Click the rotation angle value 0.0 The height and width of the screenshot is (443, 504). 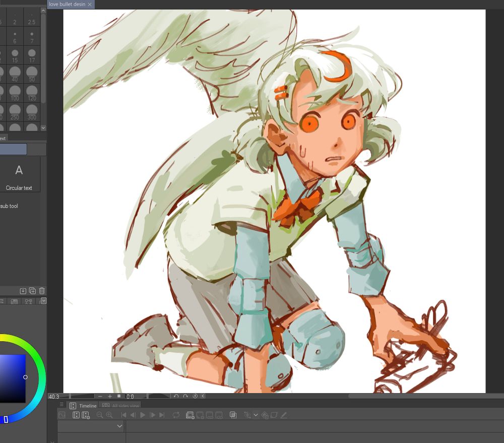(x=130, y=397)
